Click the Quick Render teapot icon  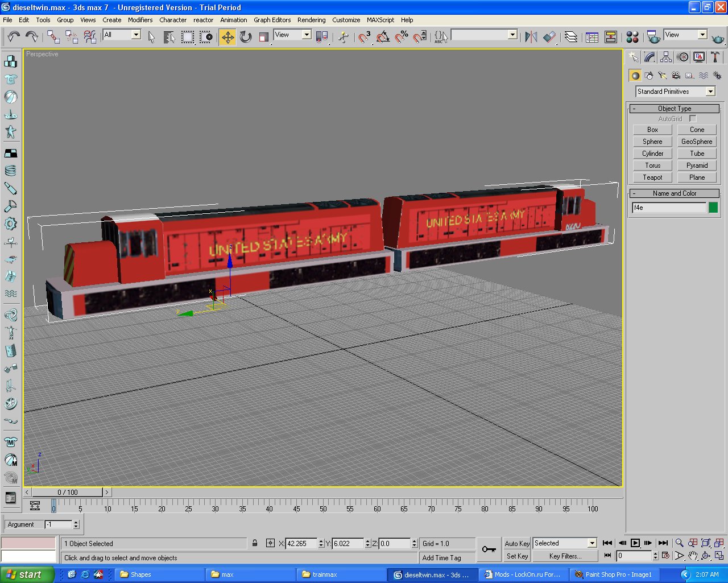coord(718,38)
